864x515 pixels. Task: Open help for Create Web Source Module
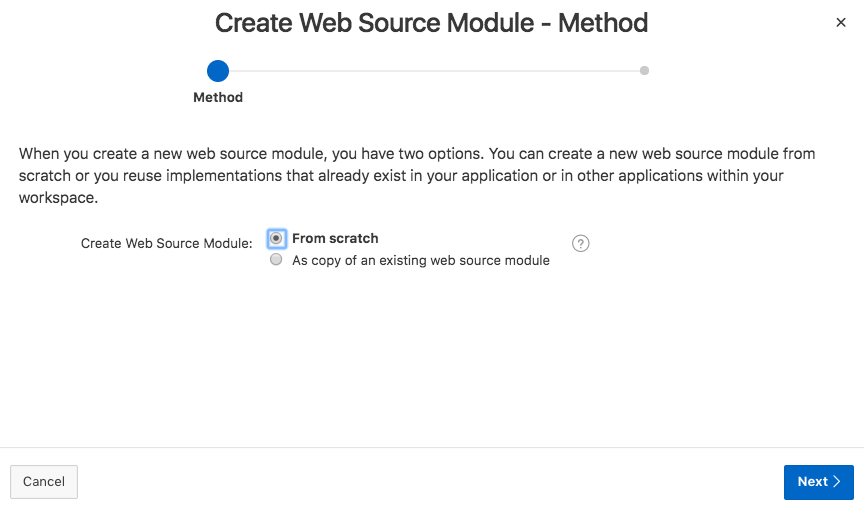pos(581,243)
